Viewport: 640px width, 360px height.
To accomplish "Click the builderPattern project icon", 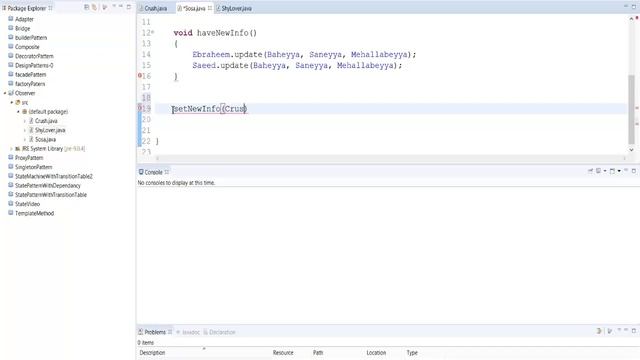I will click(11, 37).
